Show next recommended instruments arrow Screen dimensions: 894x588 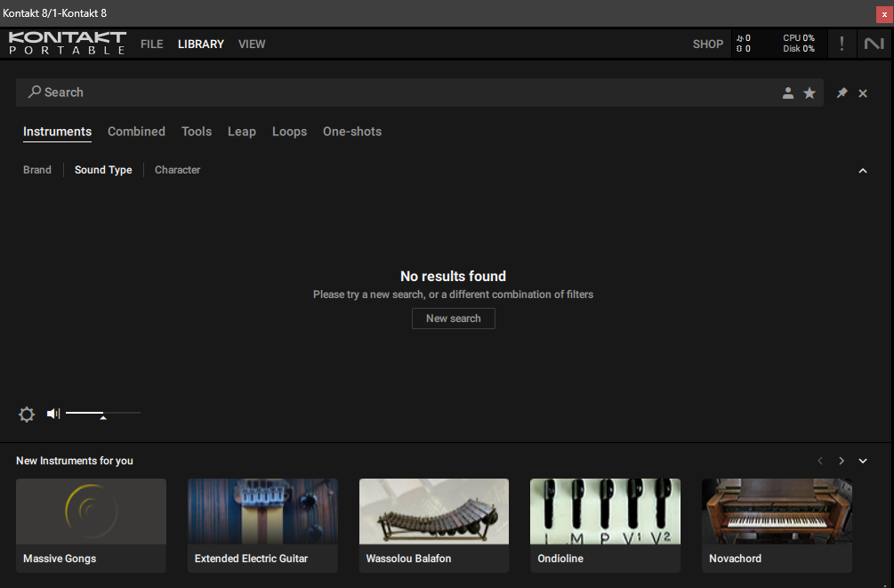pos(842,461)
